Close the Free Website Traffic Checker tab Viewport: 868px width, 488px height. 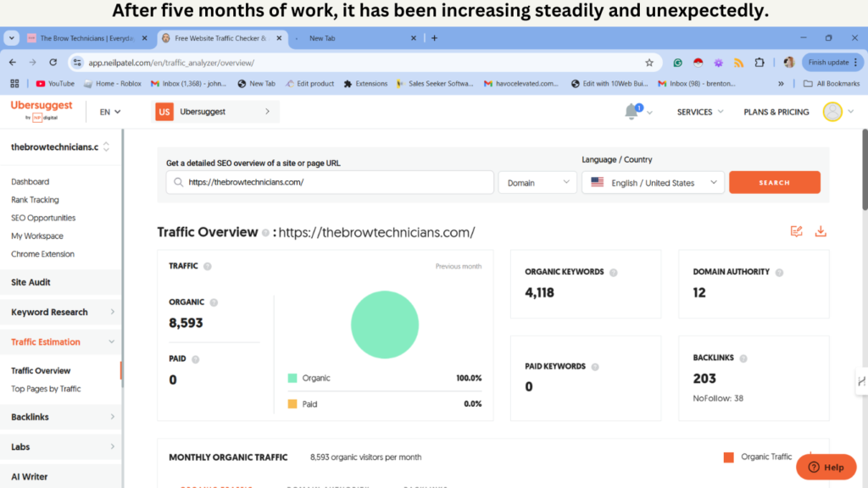[279, 38]
